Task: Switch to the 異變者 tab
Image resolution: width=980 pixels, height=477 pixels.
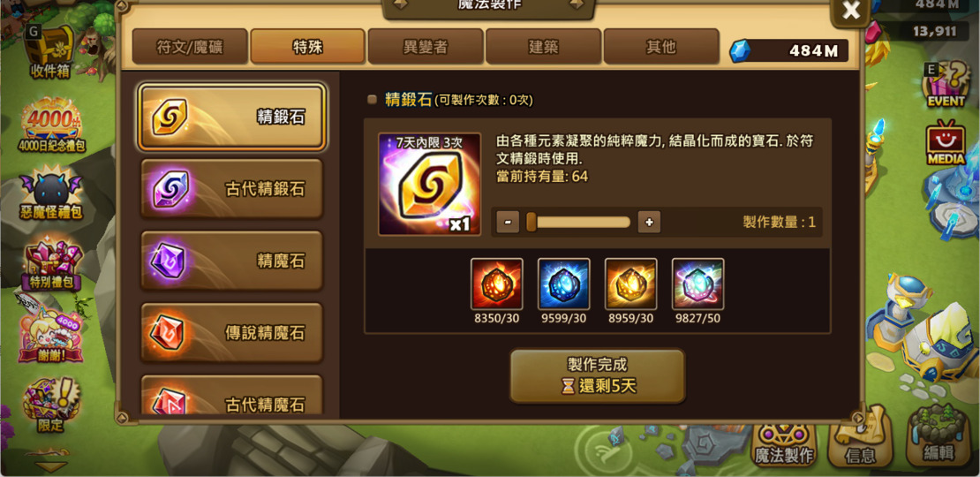Action: (425, 46)
